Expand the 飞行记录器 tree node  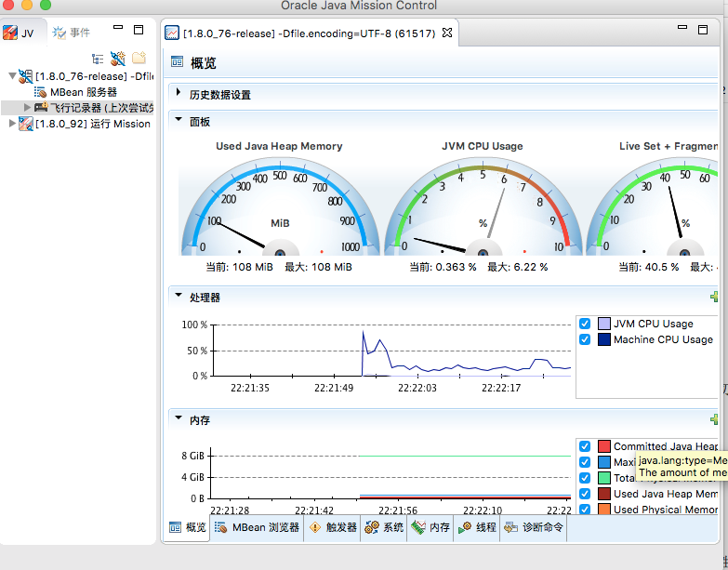27,108
